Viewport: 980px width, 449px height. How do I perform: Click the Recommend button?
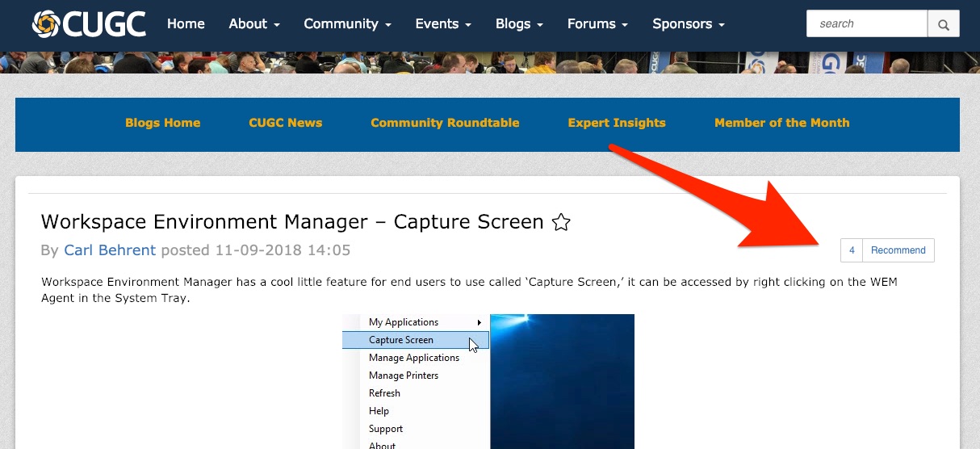click(x=898, y=250)
